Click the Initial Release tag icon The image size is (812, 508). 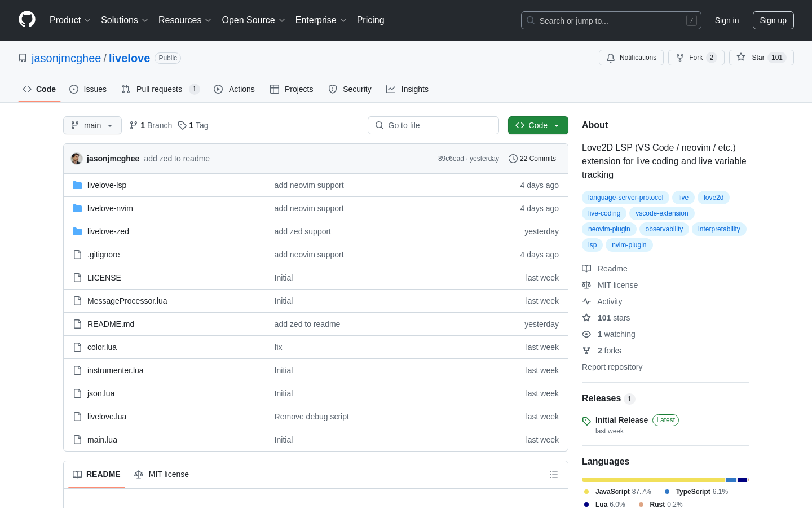(x=586, y=421)
